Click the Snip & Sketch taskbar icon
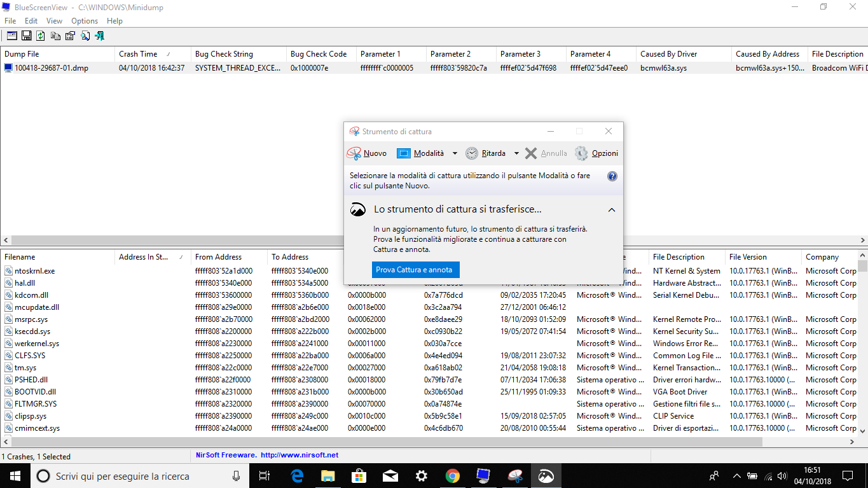The image size is (868, 488). coord(546,476)
